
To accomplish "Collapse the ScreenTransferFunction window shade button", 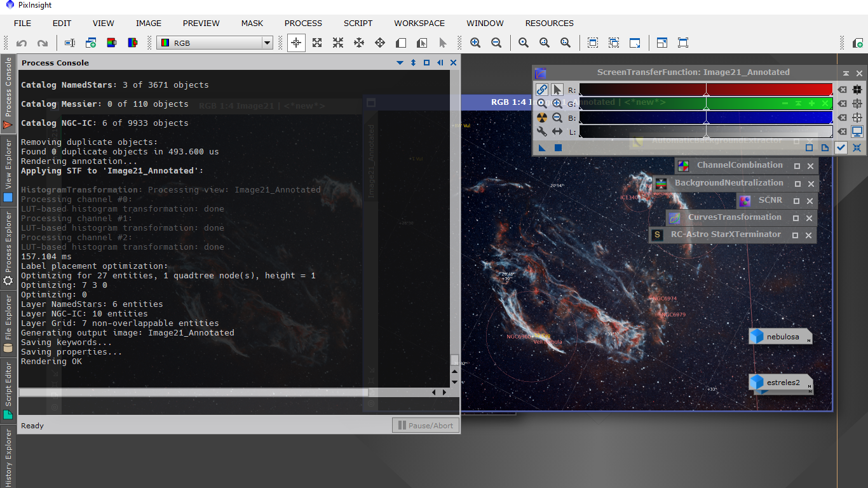I will [x=846, y=74].
